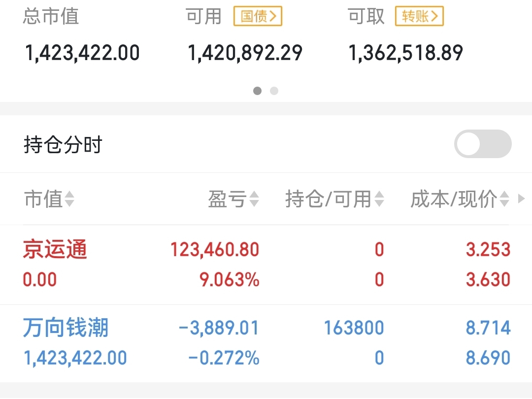Toggle the 持仓分时 switch
This screenshot has width=532, height=399.
[x=483, y=144]
